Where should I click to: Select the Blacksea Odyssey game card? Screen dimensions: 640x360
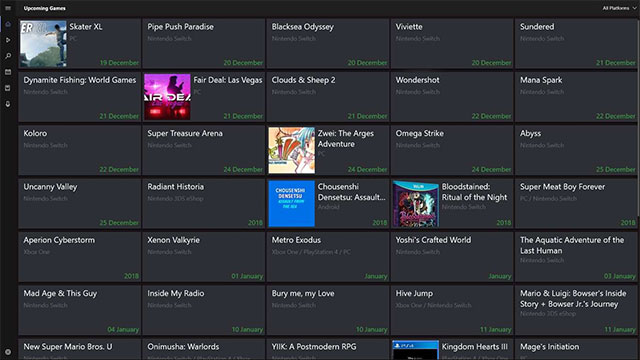coord(328,44)
